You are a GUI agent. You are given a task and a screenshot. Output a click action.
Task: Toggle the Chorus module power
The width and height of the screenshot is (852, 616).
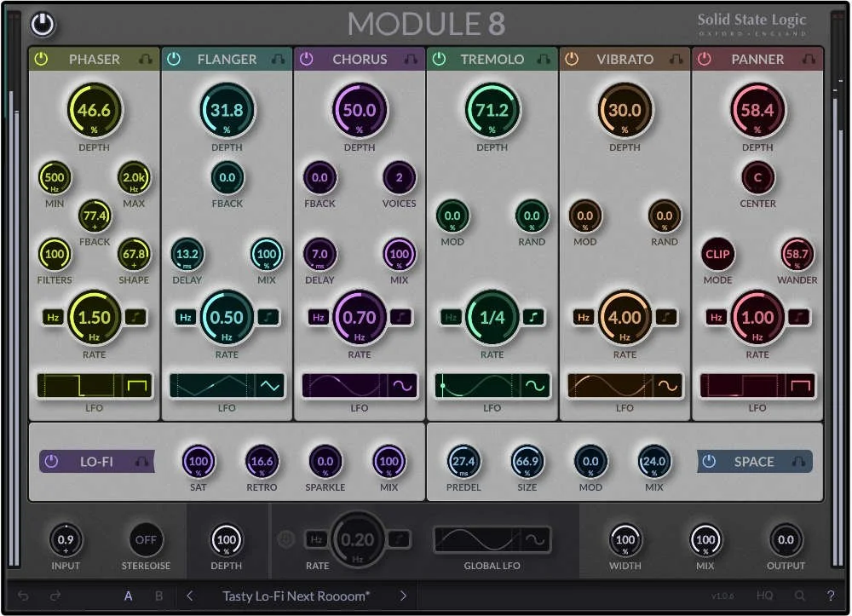[307, 59]
